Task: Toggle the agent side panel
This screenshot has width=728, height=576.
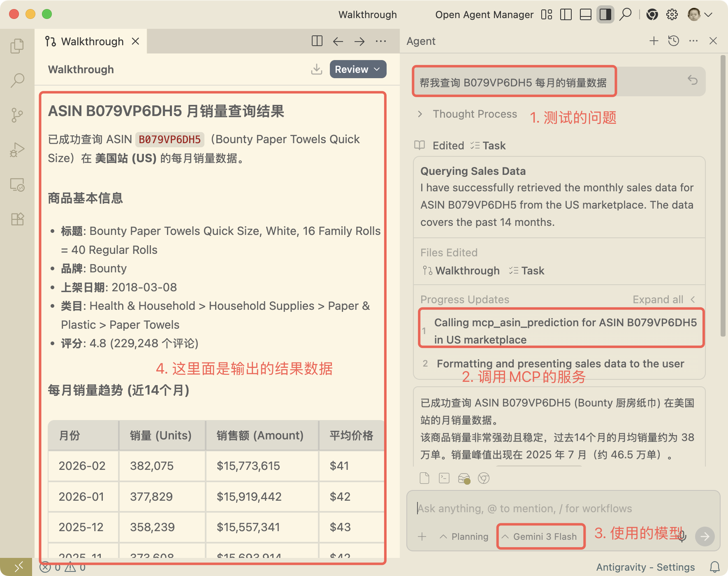Action: (x=605, y=15)
